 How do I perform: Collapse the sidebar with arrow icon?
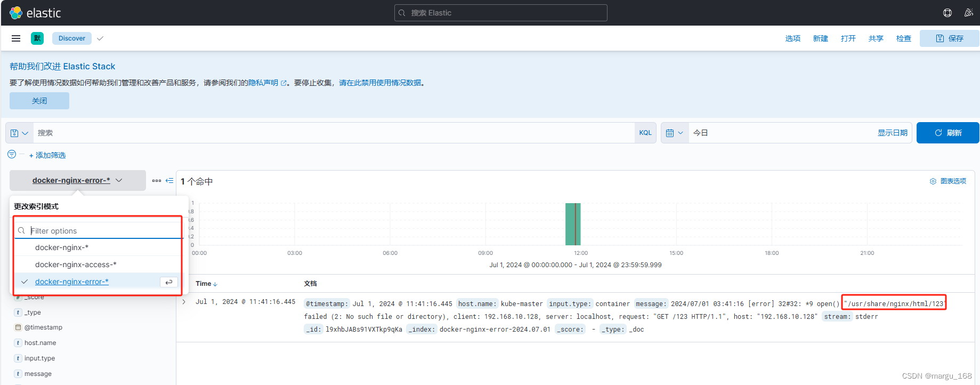coord(169,181)
